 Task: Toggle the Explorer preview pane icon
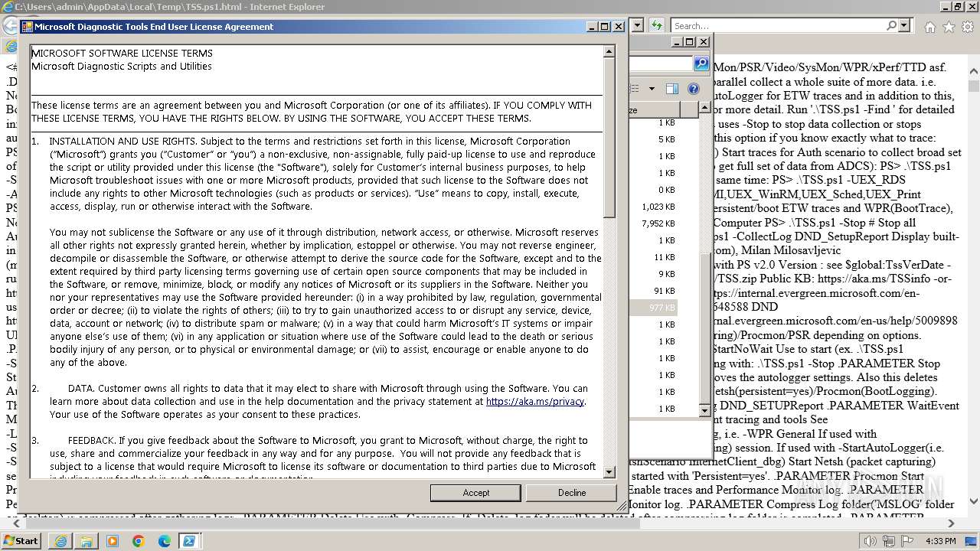tap(671, 89)
